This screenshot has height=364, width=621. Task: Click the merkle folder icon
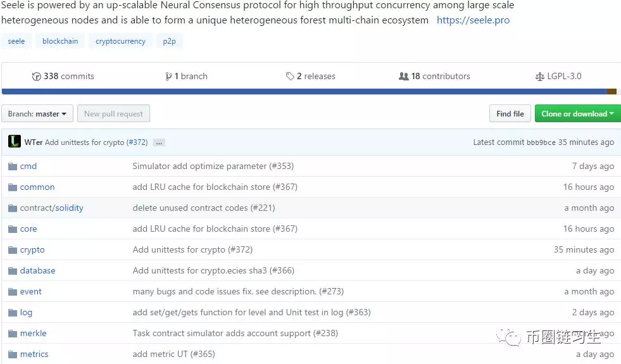(x=13, y=334)
